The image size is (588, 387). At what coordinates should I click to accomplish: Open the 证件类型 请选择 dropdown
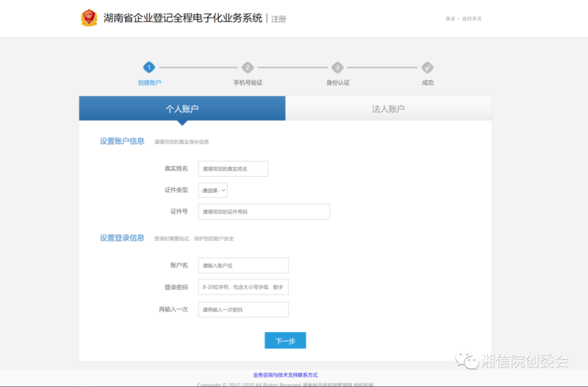(x=212, y=190)
